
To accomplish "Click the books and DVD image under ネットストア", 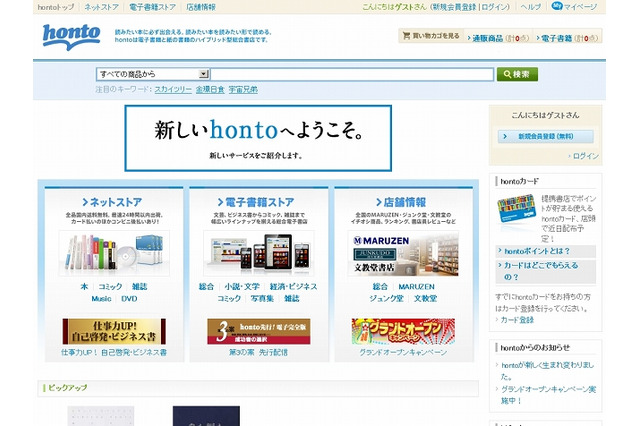I will point(113,254).
